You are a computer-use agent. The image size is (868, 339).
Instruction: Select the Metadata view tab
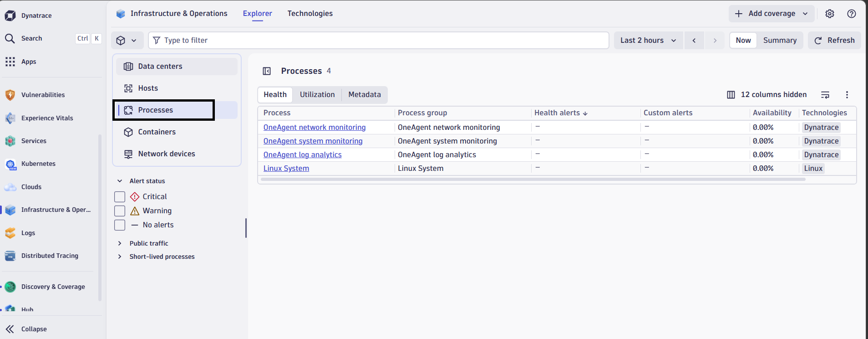[365, 95]
